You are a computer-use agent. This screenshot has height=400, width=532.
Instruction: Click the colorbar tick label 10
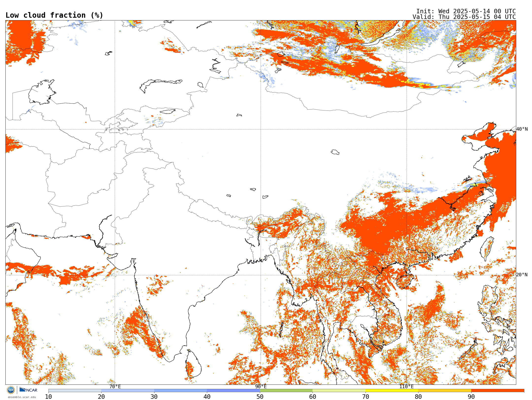coord(49,397)
